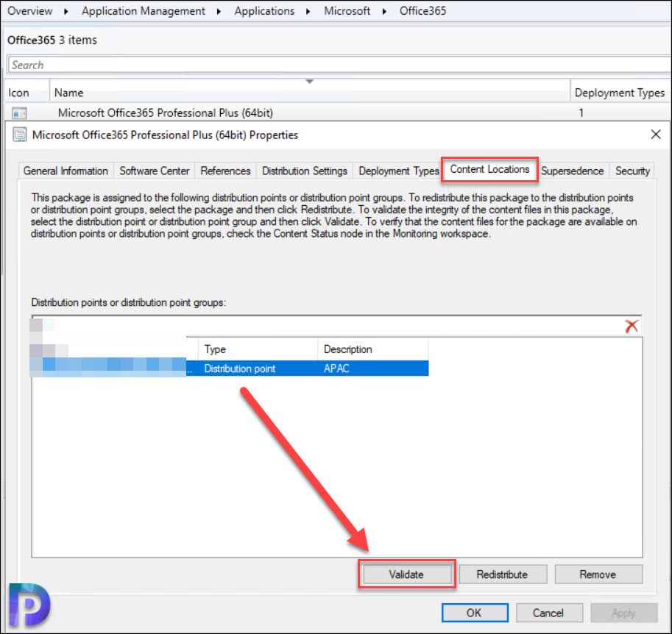The image size is (672, 634).
Task: Select the Distribution Settings tab
Action: [304, 171]
